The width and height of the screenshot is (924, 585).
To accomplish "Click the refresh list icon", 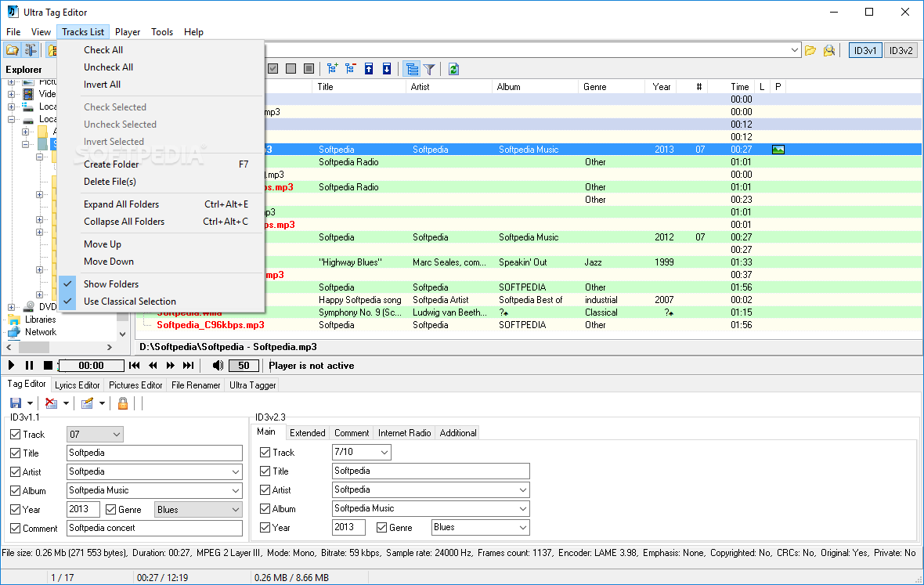I will tap(453, 69).
